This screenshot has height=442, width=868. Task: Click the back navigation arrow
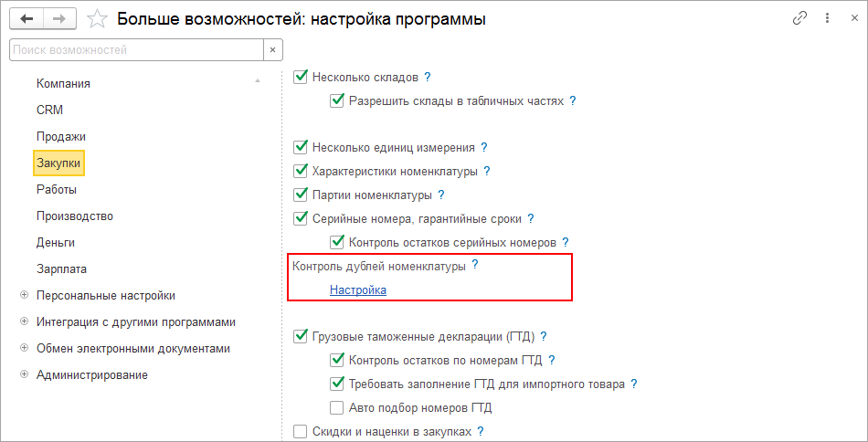26,18
